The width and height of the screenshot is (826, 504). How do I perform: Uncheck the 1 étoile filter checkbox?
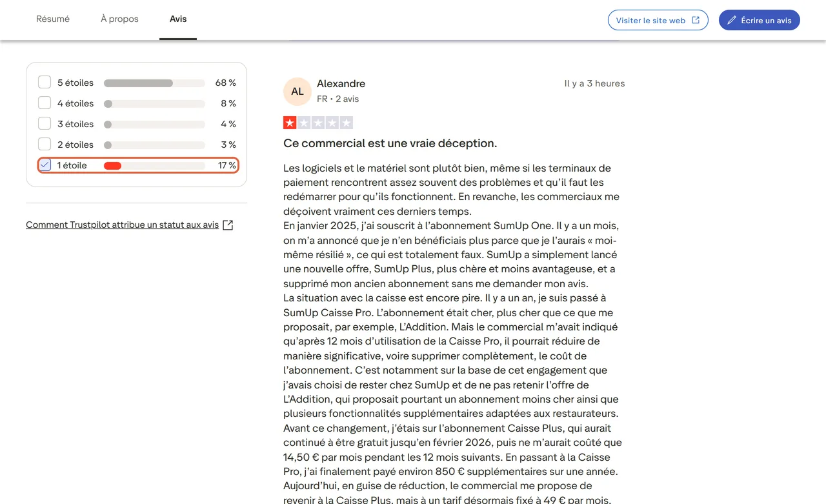tap(45, 165)
